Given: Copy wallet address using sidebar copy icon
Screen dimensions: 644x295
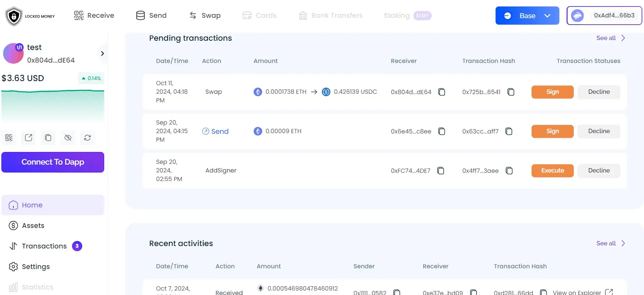Looking at the screenshot, I should pos(48,138).
